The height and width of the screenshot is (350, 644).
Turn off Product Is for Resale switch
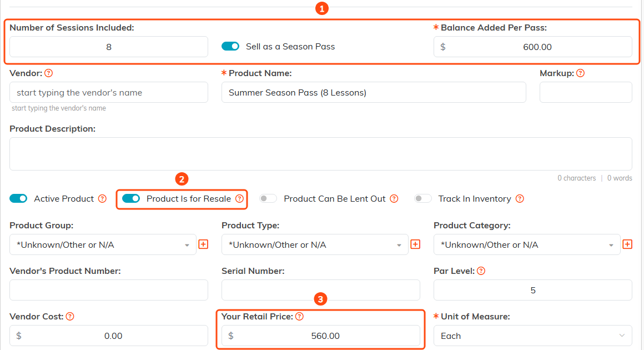pyautogui.click(x=131, y=199)
